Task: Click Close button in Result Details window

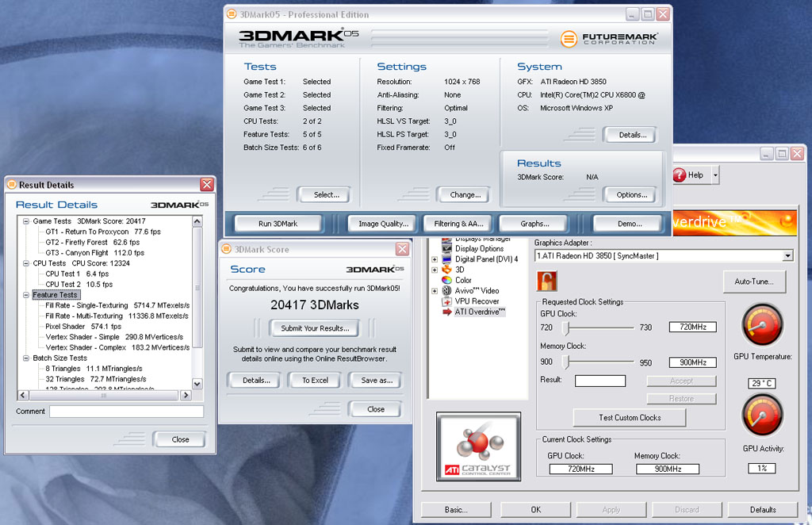Action: coord(180,439)
